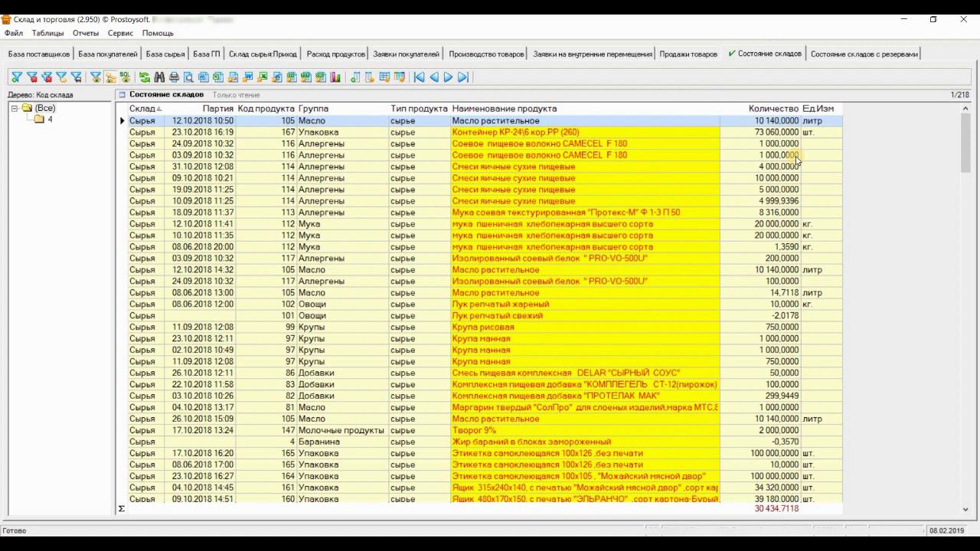Open the Помощь menu
This screenshot has width=980, height=551.
coord(158,33)
